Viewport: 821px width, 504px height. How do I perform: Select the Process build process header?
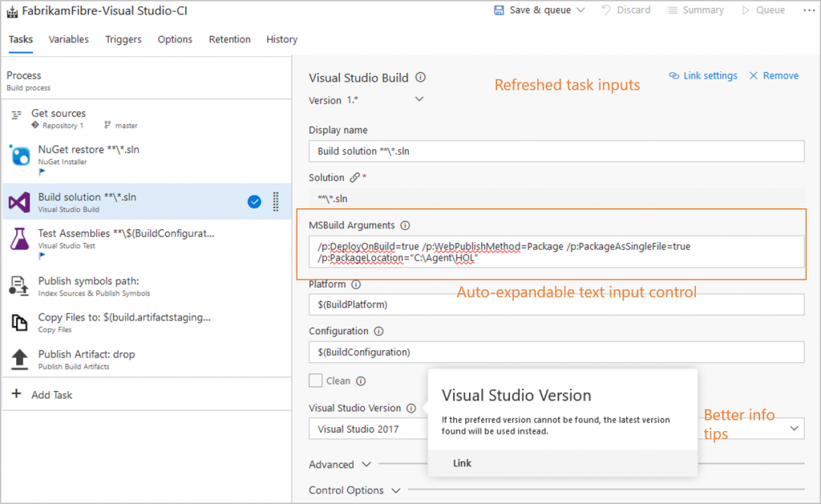[x=147, y=80]
